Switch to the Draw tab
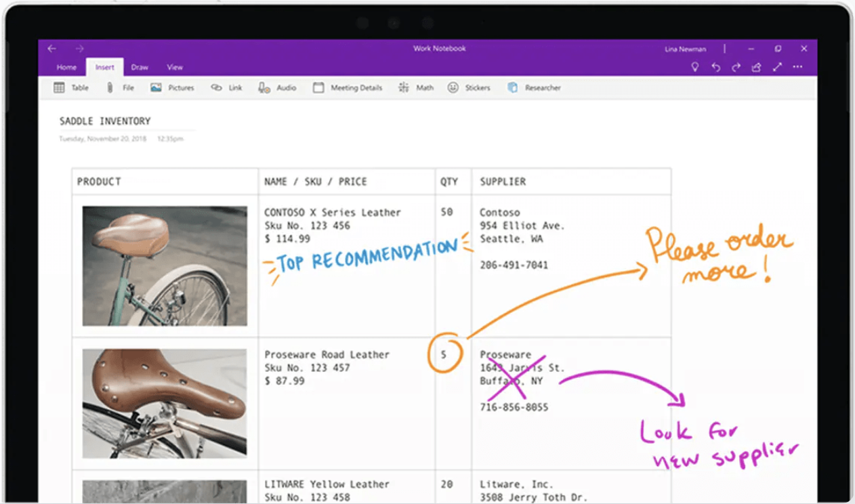855x504 pixels. pyautogui.click(x=140, y=67)
